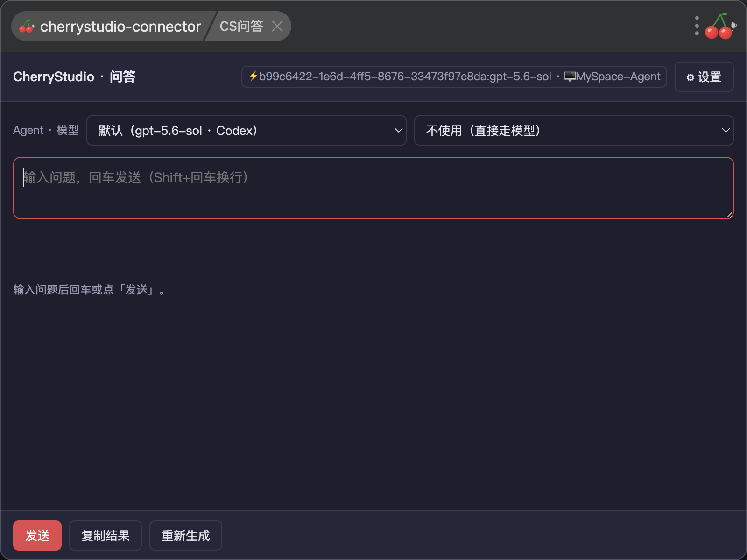Click the 复制结果 copy result button
This screenshot has width=747, height=560.
106,535
